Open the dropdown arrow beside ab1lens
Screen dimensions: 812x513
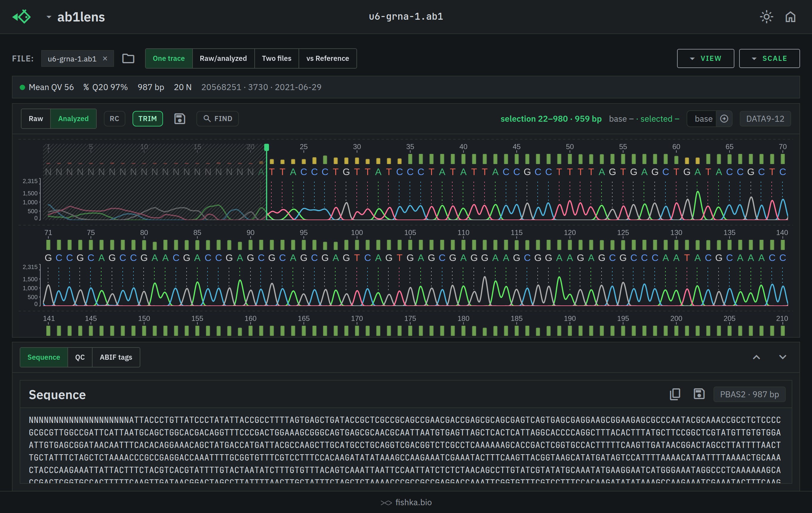49,17
